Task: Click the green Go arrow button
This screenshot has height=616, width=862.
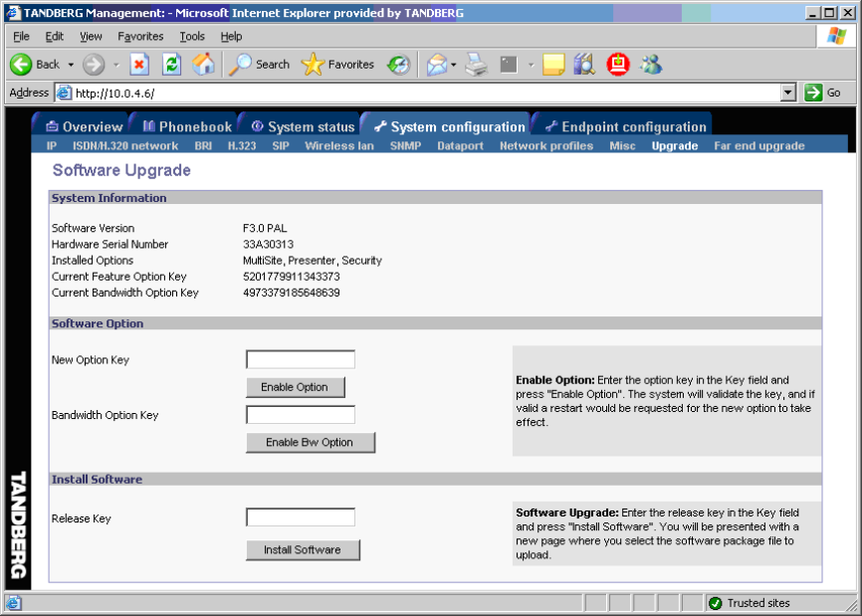Action: tap(813, 93)
